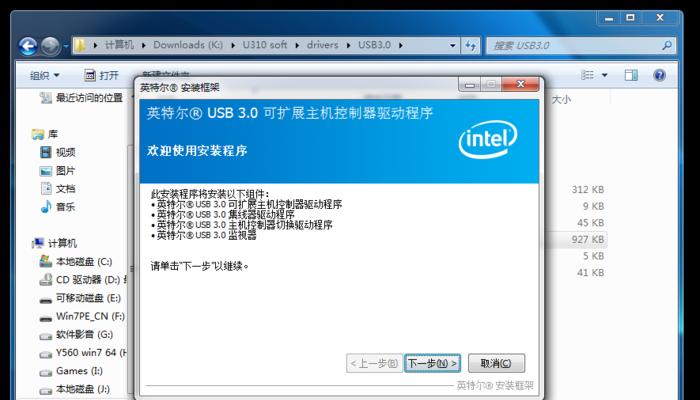Screen dimensions: 700x400
Task: Click the refresh icon beside address bar
Action: pos(471,45)
